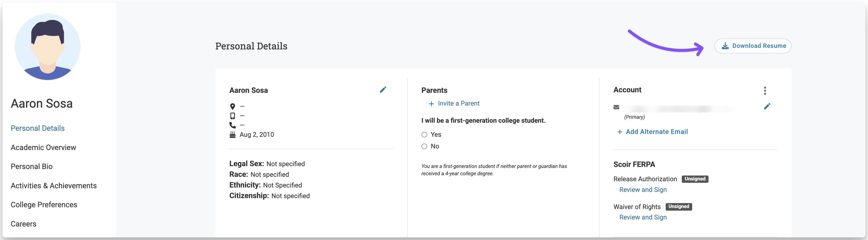868x240 pixels.
Task: Click Review and Sign under Release Authorization
Action: (643, 190)
